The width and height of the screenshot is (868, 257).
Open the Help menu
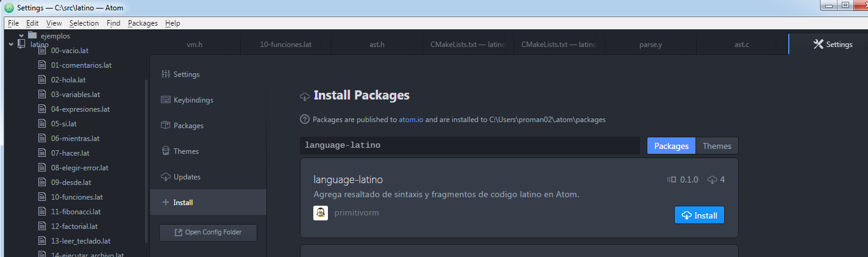173,23
